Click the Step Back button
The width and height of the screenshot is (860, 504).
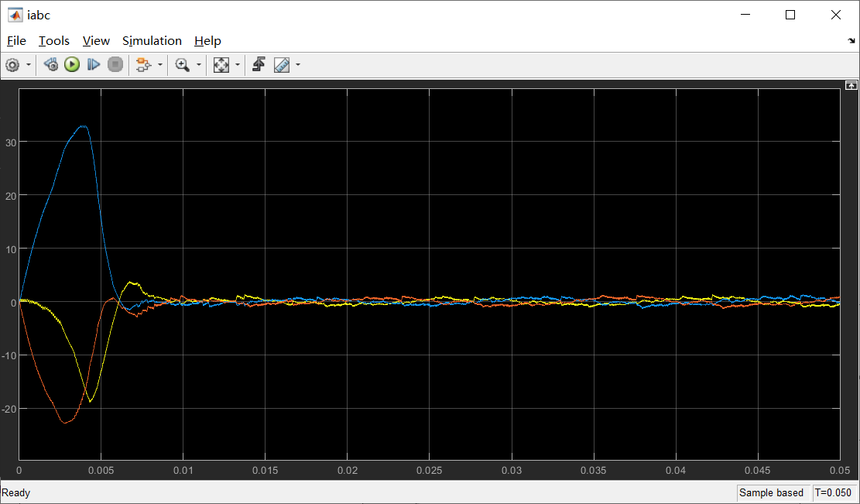pyautogui.click(x=51, y=65)
